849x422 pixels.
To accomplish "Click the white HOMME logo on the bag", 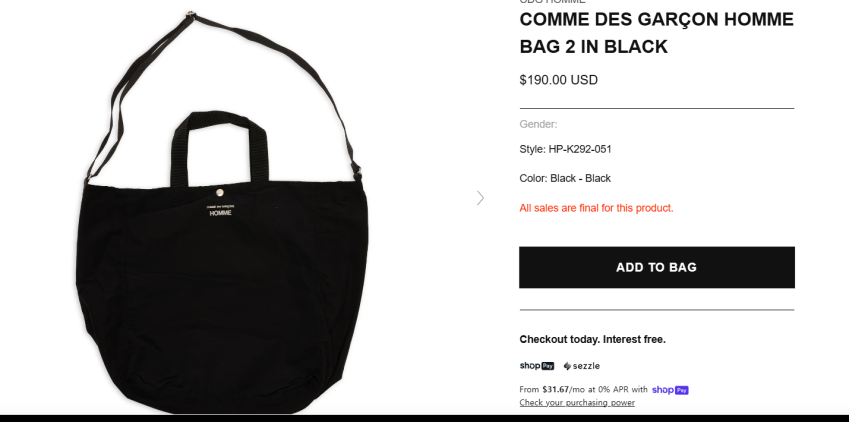I will pyautogui.click(x=220, y=213).
